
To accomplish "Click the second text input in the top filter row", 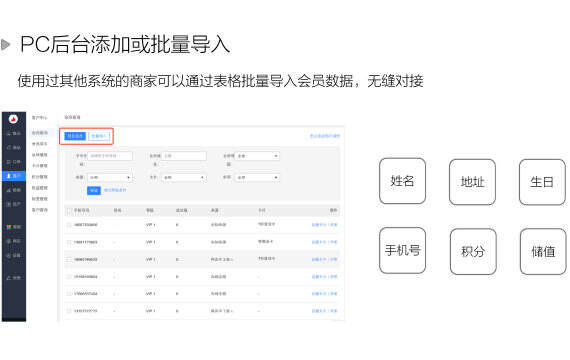I will click(x=184, y=156).
